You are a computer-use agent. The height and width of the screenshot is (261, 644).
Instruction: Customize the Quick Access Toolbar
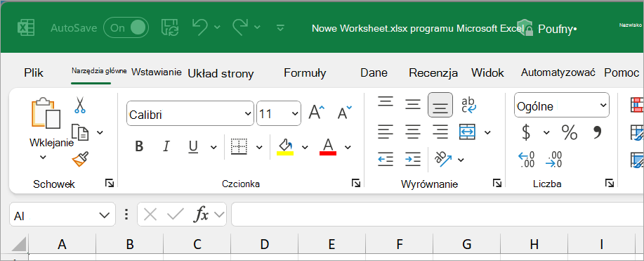point(280,28)
